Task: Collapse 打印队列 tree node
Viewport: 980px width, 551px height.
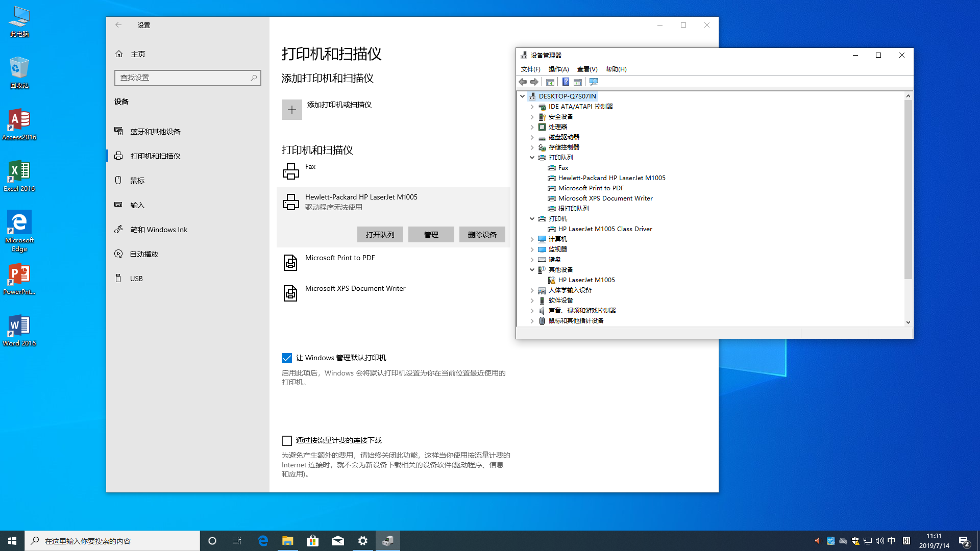Action: (x=532, y=158)
